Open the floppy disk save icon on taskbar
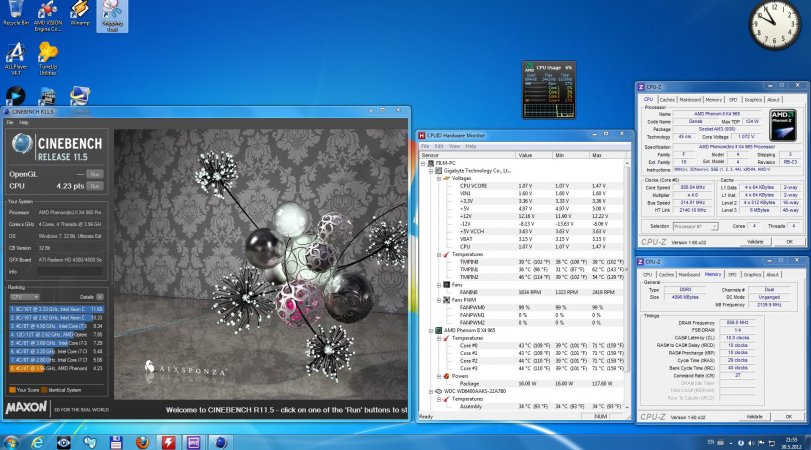 [116, 442]
